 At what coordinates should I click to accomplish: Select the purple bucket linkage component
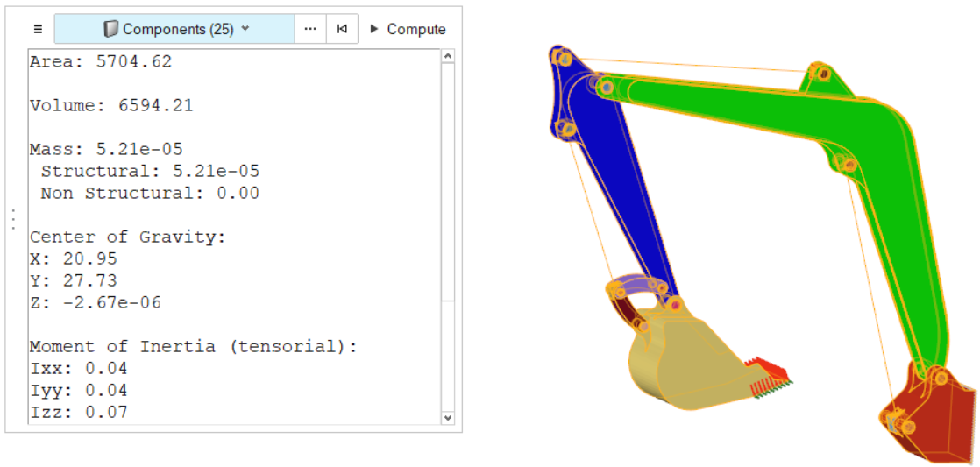[x=637, y=284]
